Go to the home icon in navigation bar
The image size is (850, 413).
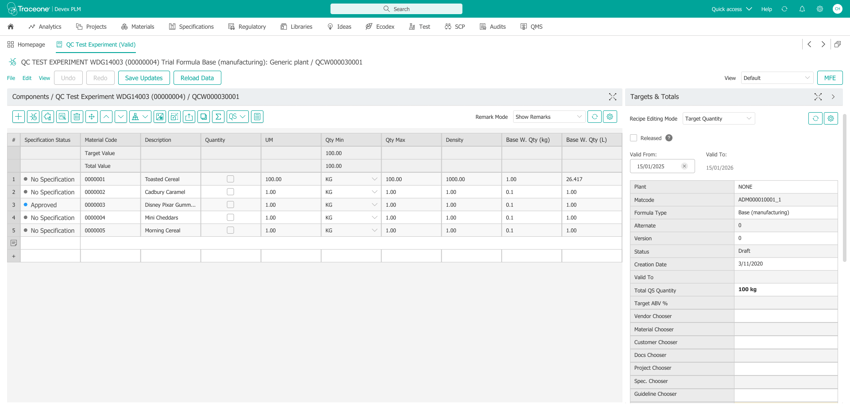pos(11,27)
